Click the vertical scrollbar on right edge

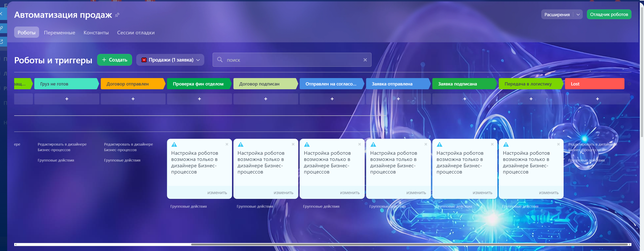pos(642,72)
